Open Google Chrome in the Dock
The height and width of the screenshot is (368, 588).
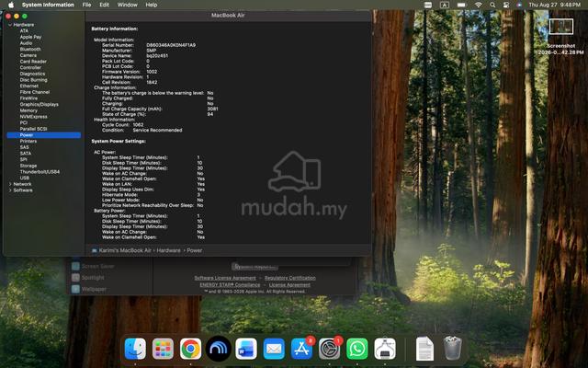click(190, 349)
